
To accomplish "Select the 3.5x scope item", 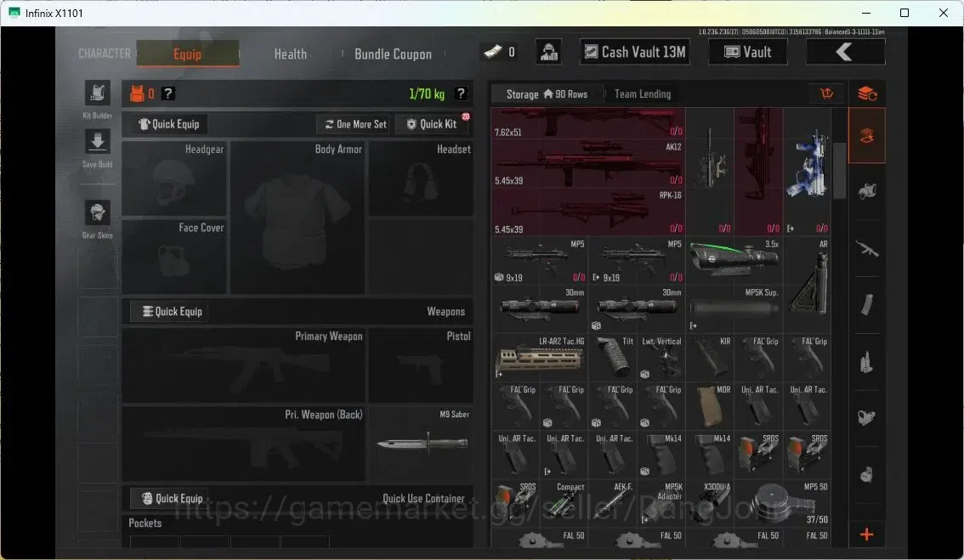I will pyautogui.click(x=734, y=261).
